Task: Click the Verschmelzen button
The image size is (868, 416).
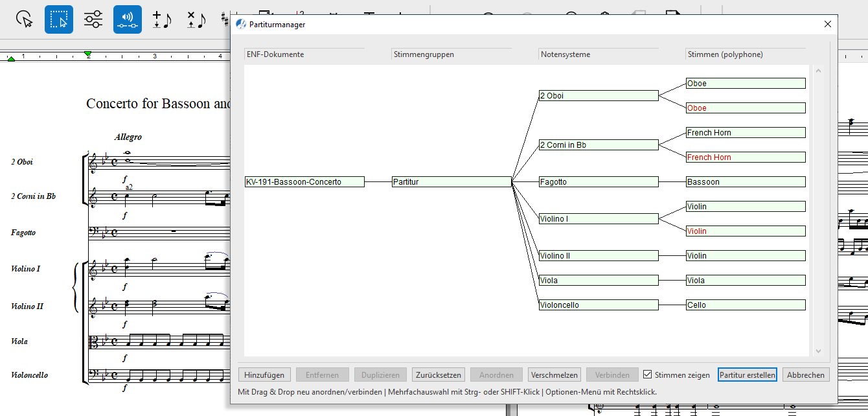Action: click(554, 375)
